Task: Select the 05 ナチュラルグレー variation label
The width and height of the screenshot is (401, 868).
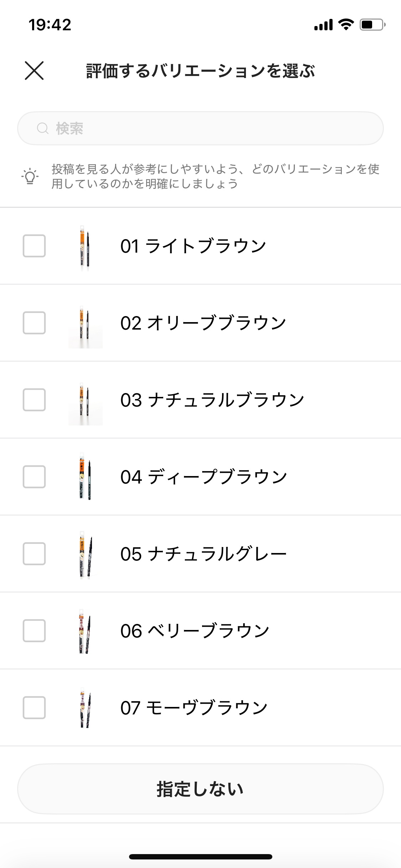Action: [x=204, y=554]
